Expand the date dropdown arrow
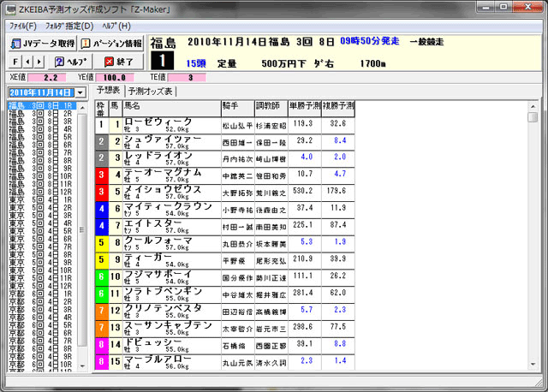 [80, 92]
